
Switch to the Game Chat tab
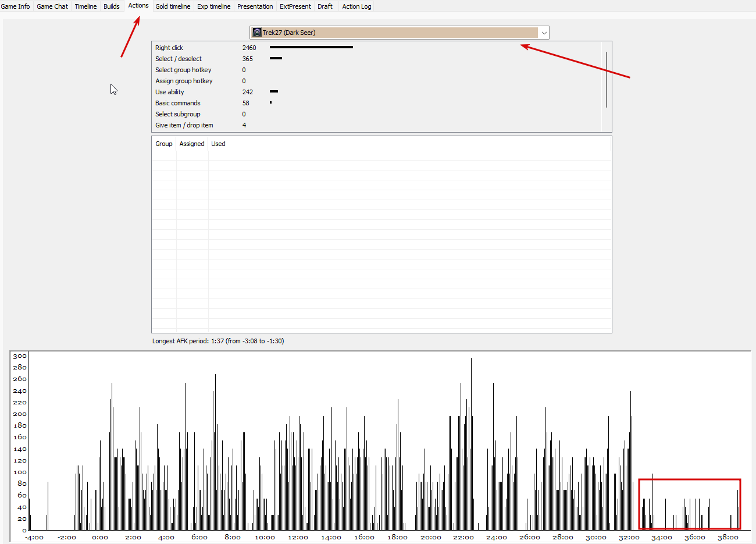click(52, 6)
